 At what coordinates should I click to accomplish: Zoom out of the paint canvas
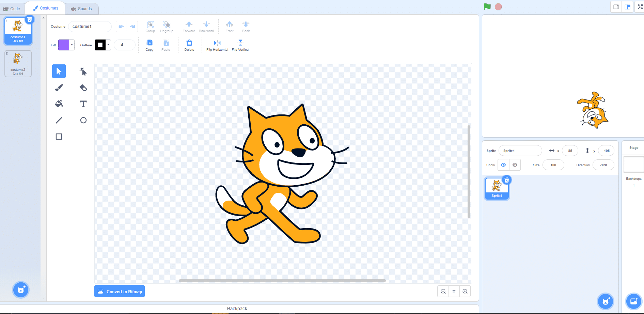click(x=443, y=292)
